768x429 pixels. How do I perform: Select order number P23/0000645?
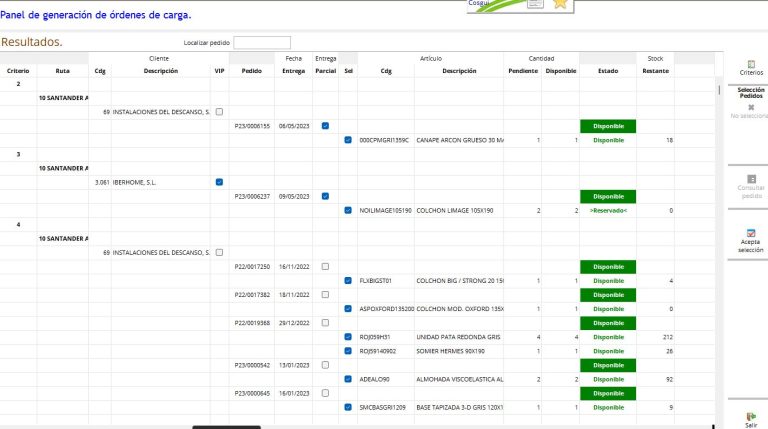click(x=252, y=393)
